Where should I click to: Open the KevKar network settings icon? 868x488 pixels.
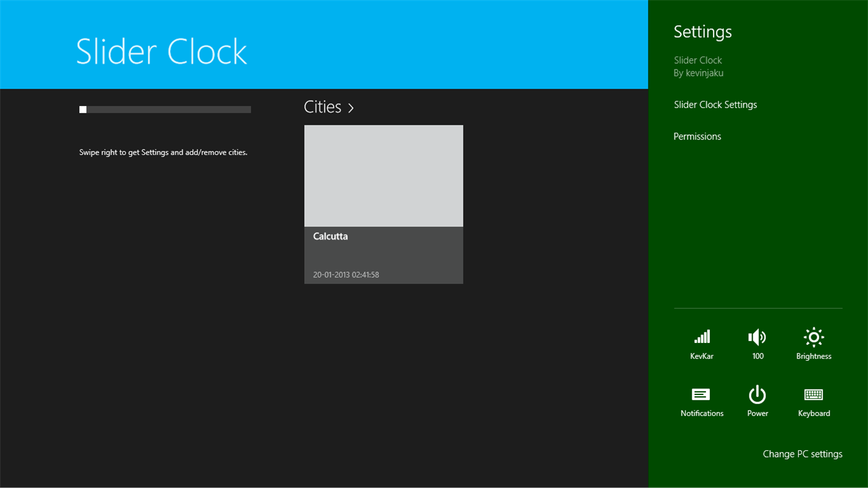701,344
